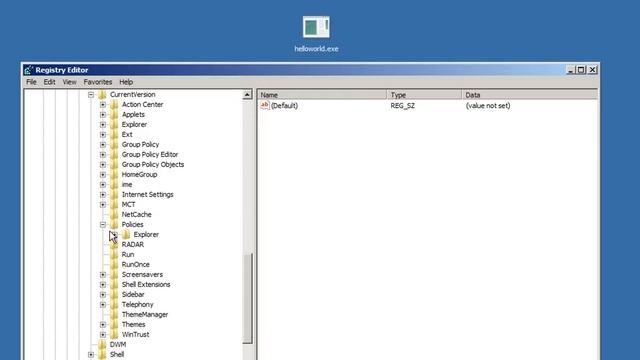Screen dimensions: 640x360
Task: Select the Themes key
Action: (133, 324)
